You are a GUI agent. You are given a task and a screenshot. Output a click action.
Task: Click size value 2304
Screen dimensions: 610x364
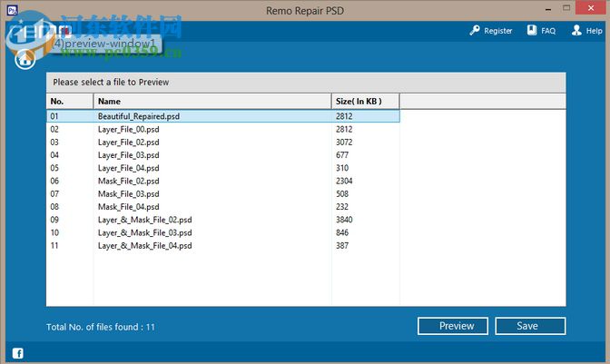point(344,181)
